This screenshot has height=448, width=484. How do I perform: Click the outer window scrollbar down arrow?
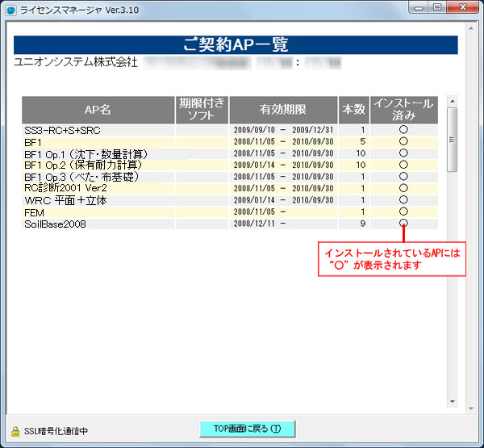click(471, 408)
